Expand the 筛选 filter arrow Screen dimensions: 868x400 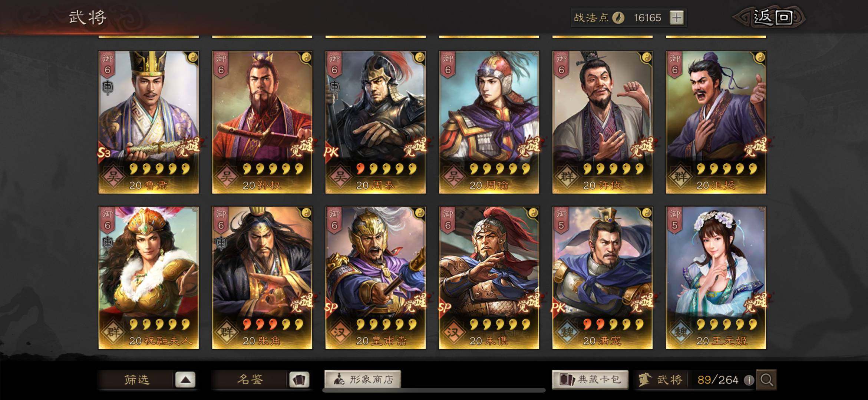(x=185, y=380)
